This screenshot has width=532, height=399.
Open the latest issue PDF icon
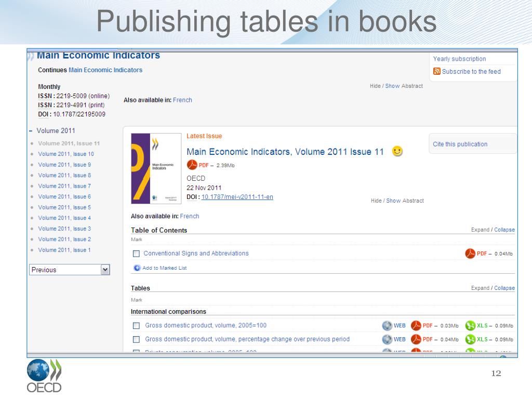pos(192,165)
